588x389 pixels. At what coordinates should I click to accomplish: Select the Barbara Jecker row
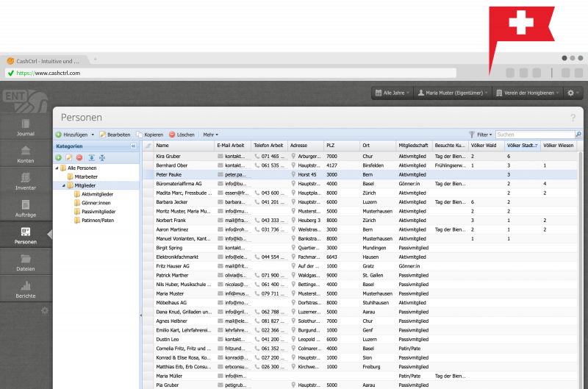[x=359, y=202]
